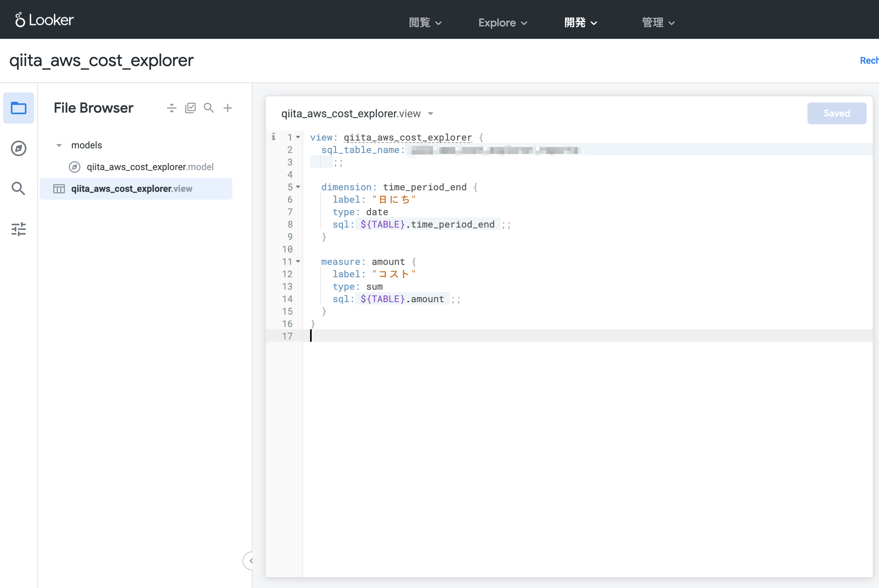Image resolution: width=879 pixels, height=588 pixels.
Task: Click the project title qiita_aws_cost_explorer
Action: click(101, 60)
